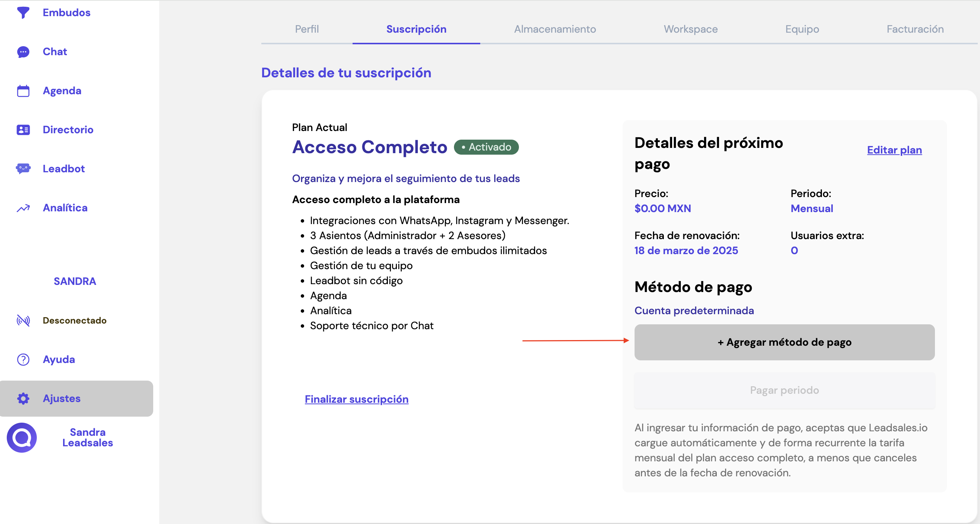Click the Plan Actual label
Image resolution: width=980 pixels, height=524 pixels.
[320, 127]
